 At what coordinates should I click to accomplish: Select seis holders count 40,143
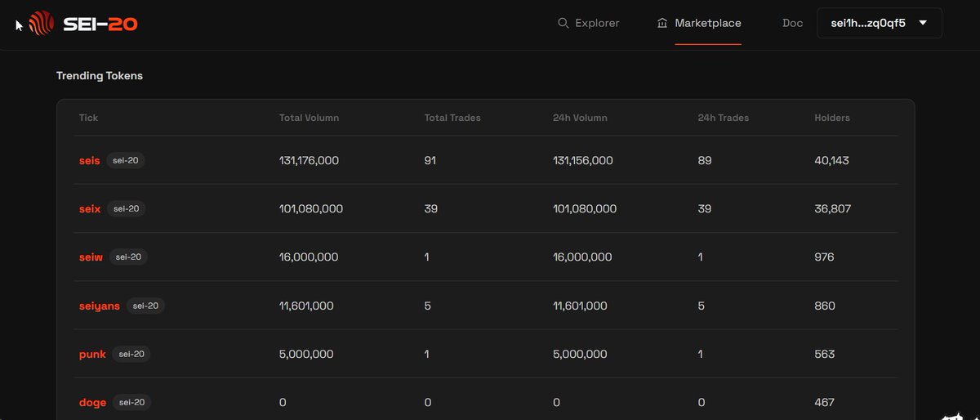[x=831, y=161]
